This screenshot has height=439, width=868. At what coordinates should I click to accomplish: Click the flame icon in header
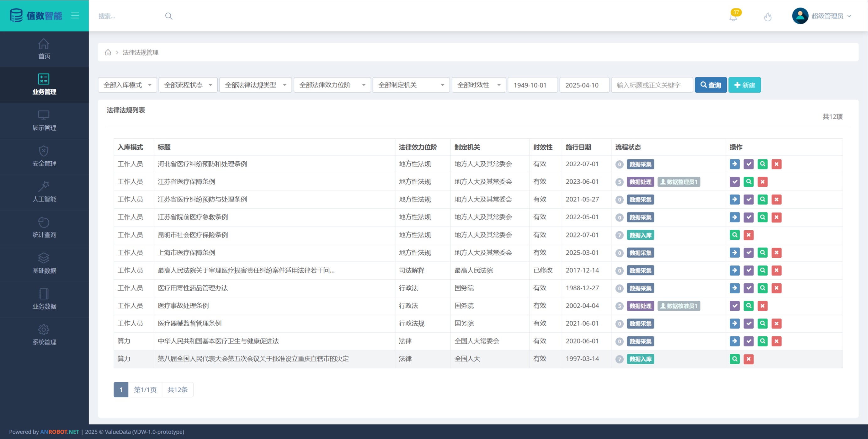(768, 17)
